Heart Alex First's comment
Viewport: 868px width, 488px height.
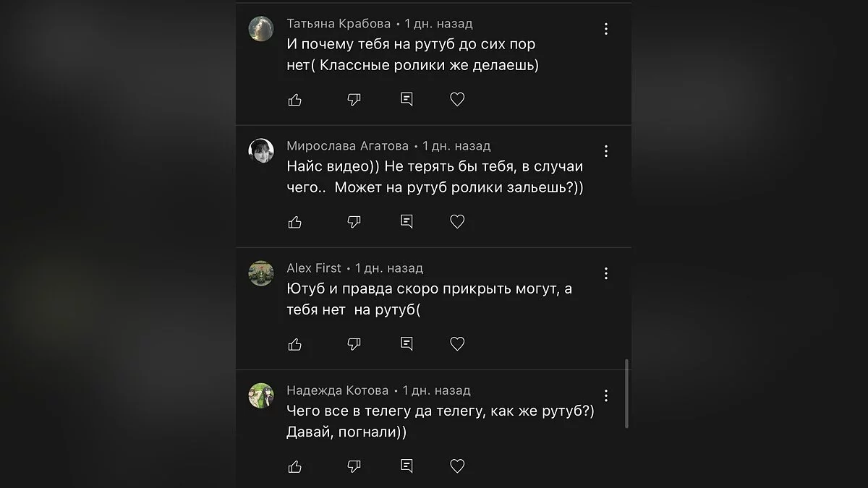point(457,344)
